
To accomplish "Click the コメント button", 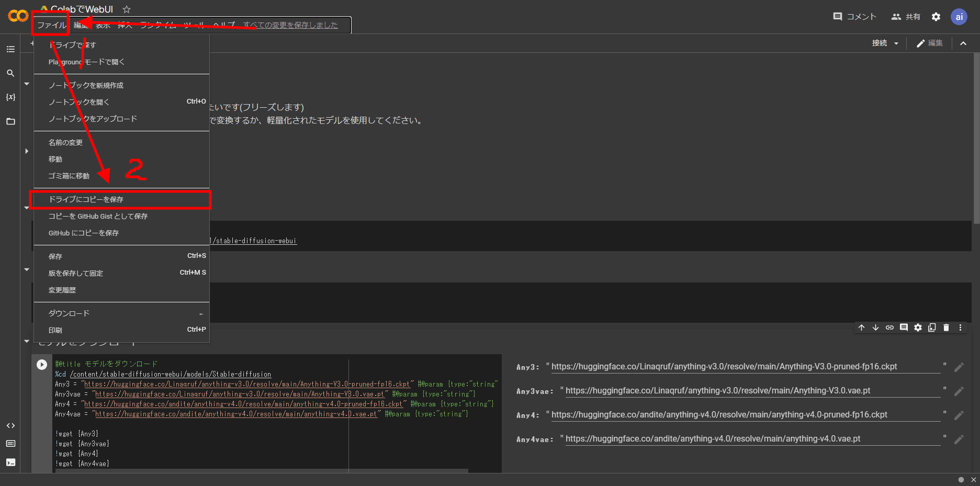I will (x=854, y=17).
